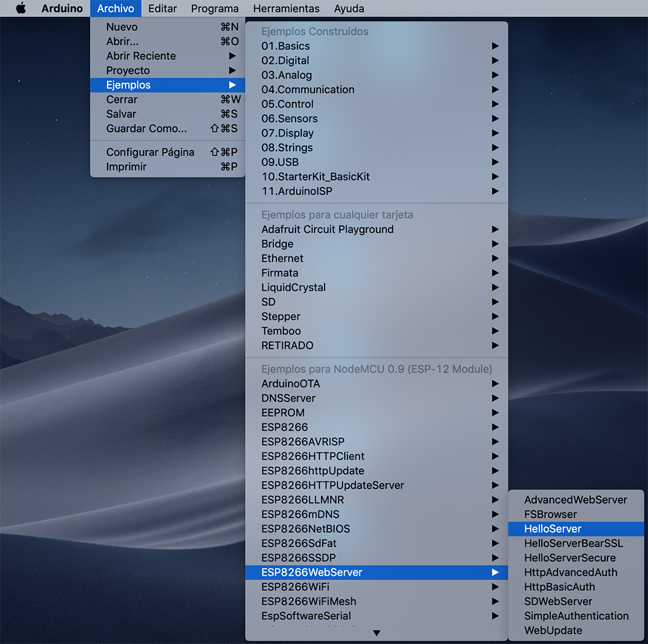Screen dimensions: 648x644
Task: Choose Guardar Como... entry
Action: pos(168,128)
